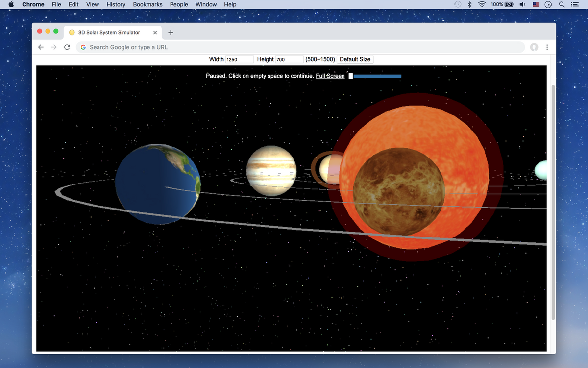Screen dimensions: 588x368
Task: Click the volume icon in the menu bar
Action: click(522, 4)
